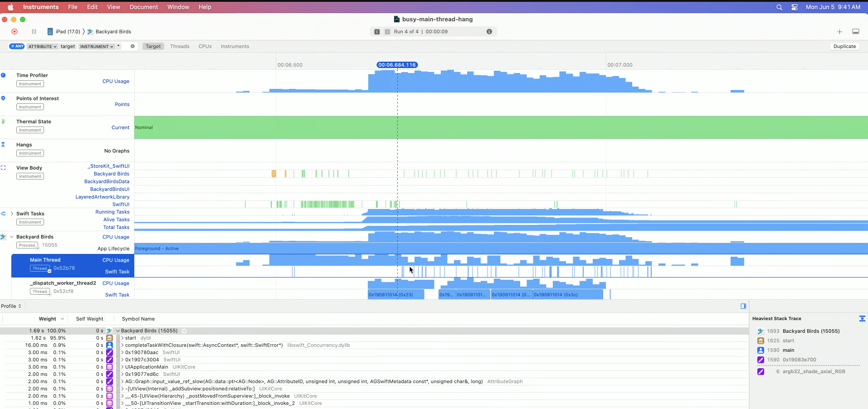868x409 pixels.
Task: Select the 0x190811014 (0x3c) Swift Task block
Action: (x=568, y=295)
